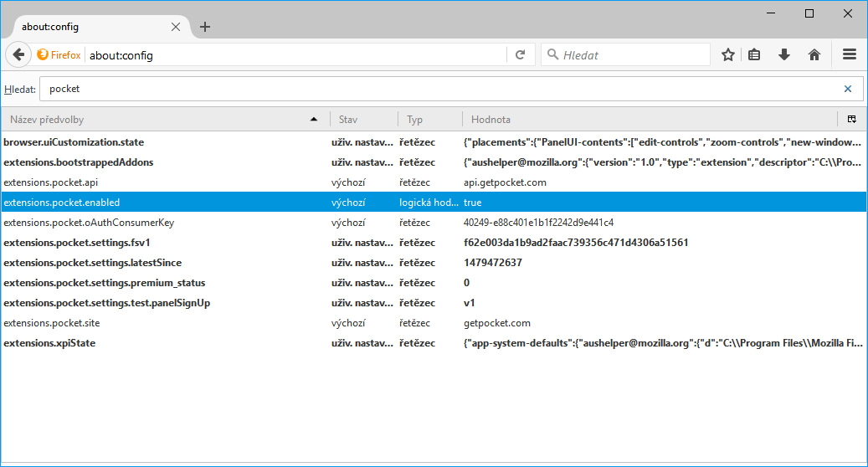This screenshot has width=868, height=467.
Task: Click the logická hod... type cell
Action: pos(429,202)
